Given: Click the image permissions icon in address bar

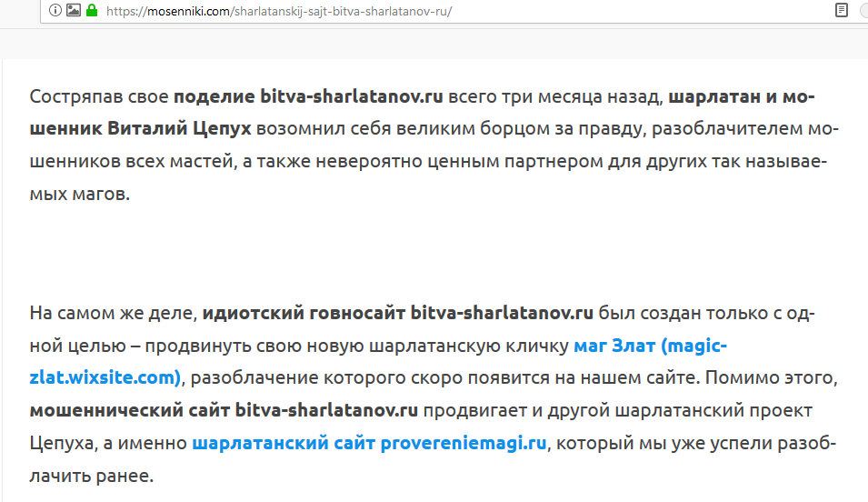Looking at the screenshot, I should (x=74, y=11).
